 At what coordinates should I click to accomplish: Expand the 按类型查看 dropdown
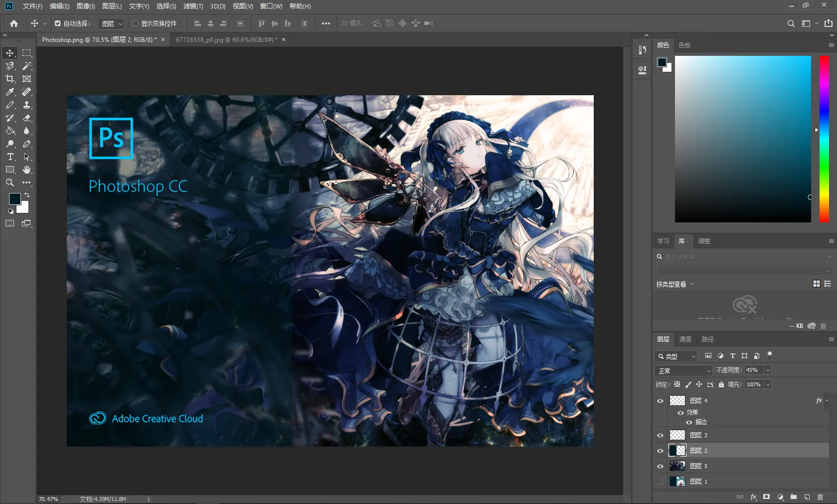click(x=675, y=284)
